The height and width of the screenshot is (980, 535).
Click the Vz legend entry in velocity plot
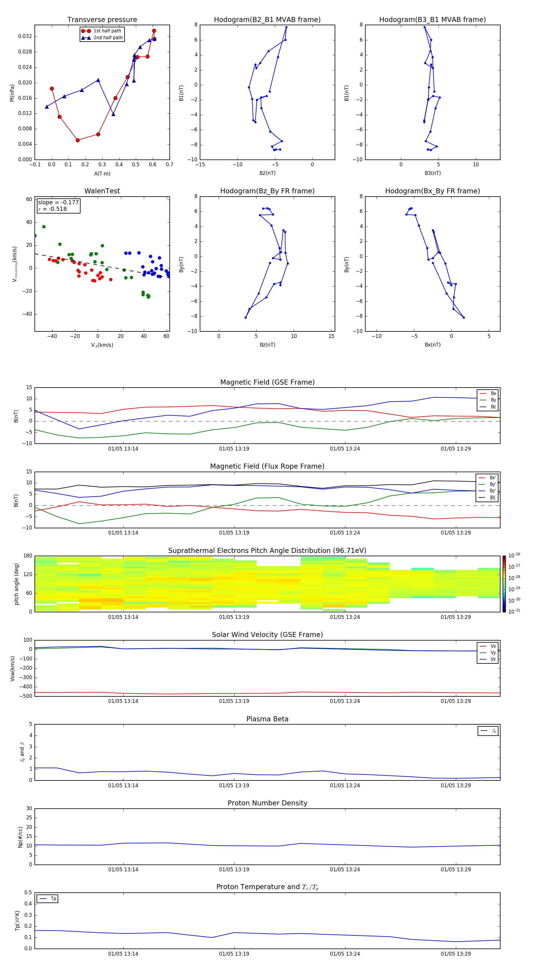pos(488,659)
